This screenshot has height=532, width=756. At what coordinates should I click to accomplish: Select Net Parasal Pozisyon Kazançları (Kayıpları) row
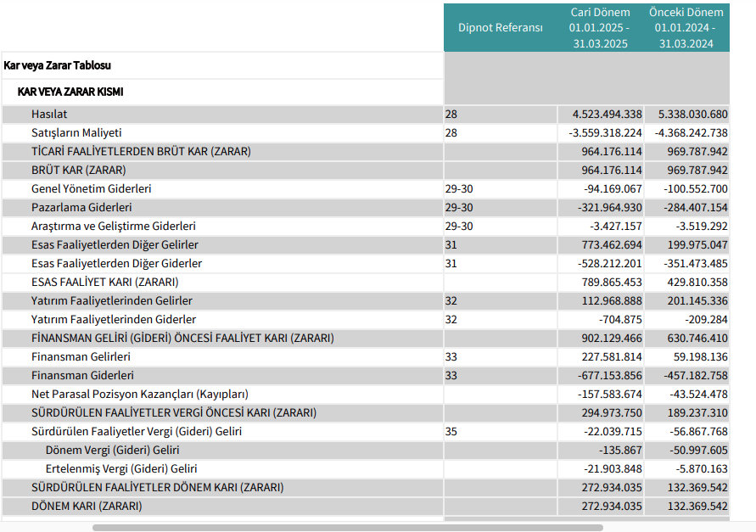tap(366, 395)
